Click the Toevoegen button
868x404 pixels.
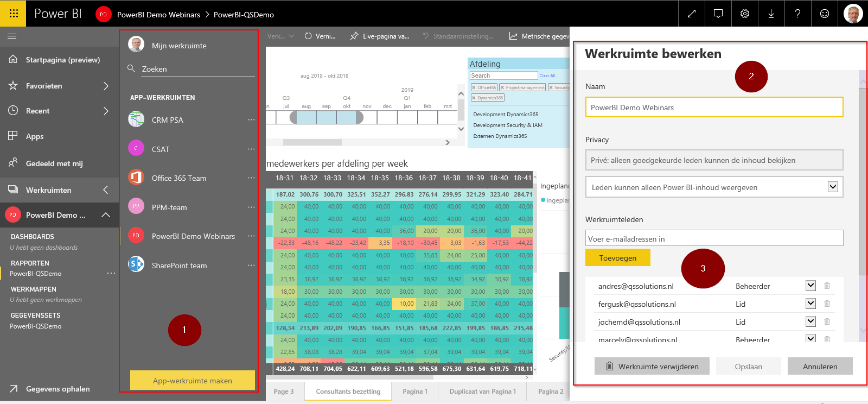tap(618, 258)
